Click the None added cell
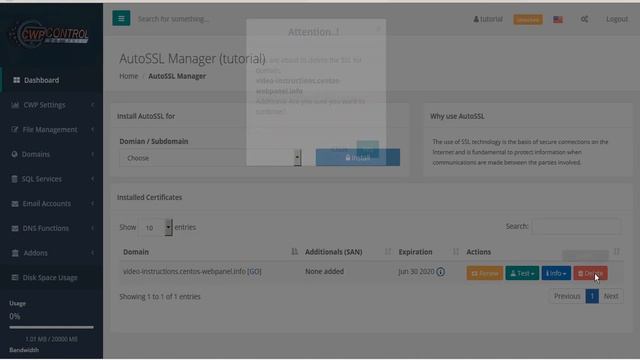This screenshot has height=360, width=640. click(324, 271)
